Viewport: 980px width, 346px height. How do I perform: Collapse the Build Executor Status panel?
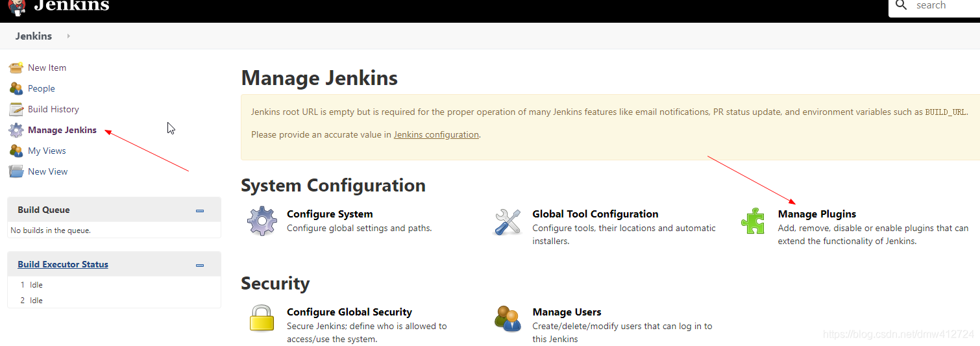coord(200,265)
